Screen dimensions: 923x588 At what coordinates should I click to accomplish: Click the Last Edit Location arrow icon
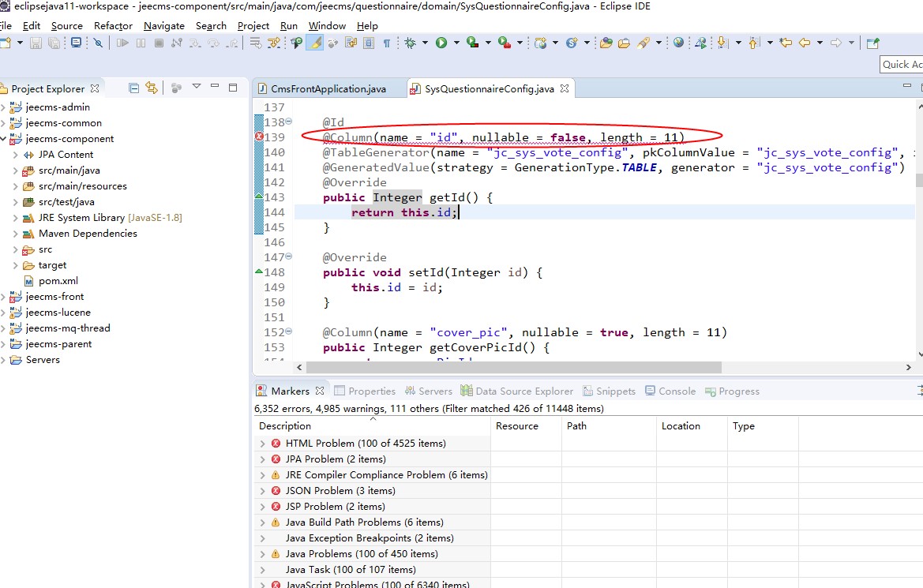(786, 43)
